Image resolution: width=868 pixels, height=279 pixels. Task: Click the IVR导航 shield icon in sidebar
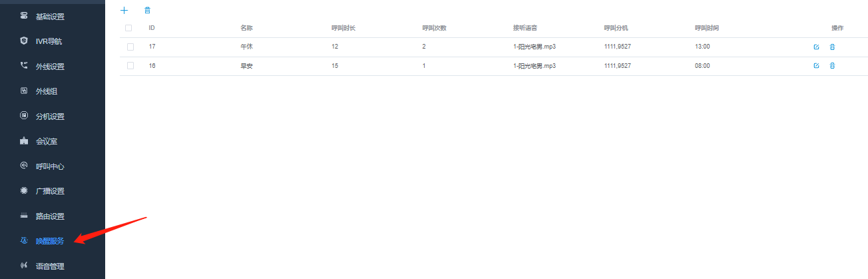click(x=24, y=41)
